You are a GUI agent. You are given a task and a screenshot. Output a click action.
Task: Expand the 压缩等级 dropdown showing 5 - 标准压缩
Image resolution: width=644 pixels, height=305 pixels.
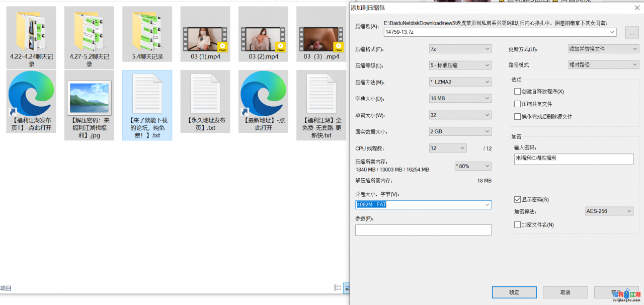click(460, 65)
